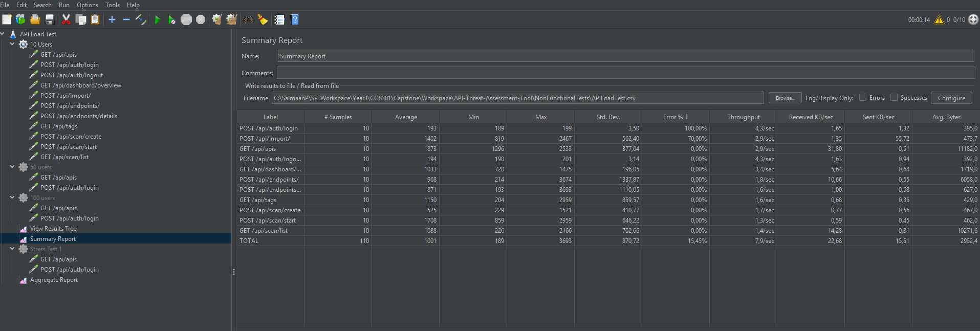Open the Run menu
The height and width of the screenshot is (331, 980).
pyautogui.click(x=64, y=5)
